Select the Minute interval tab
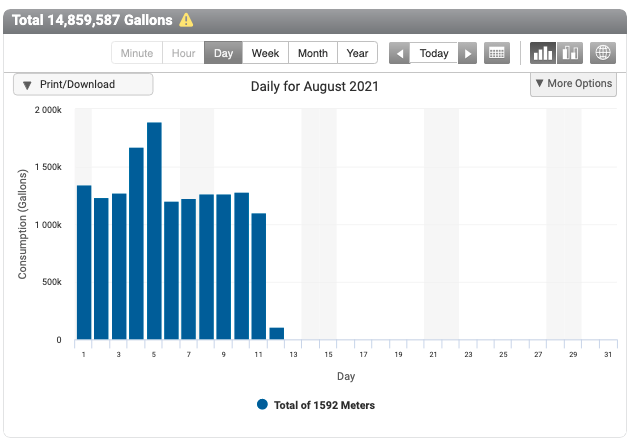The image size is (631, 443). [137, 53]
